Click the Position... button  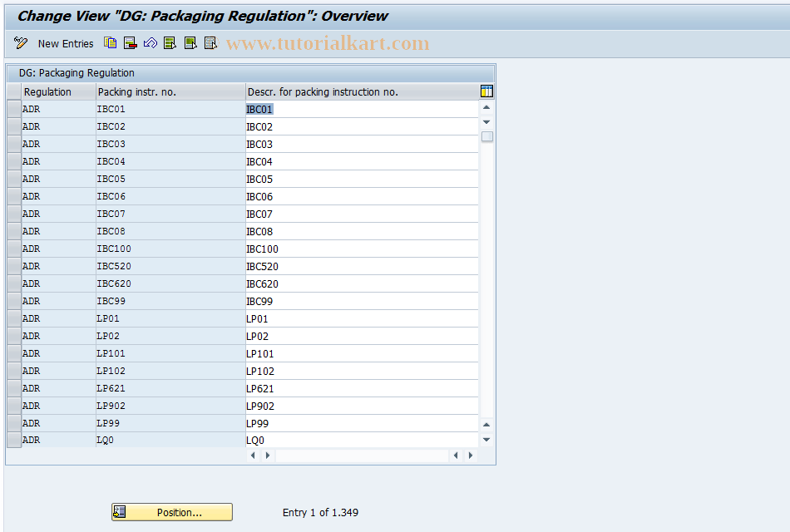coord(171,511)
